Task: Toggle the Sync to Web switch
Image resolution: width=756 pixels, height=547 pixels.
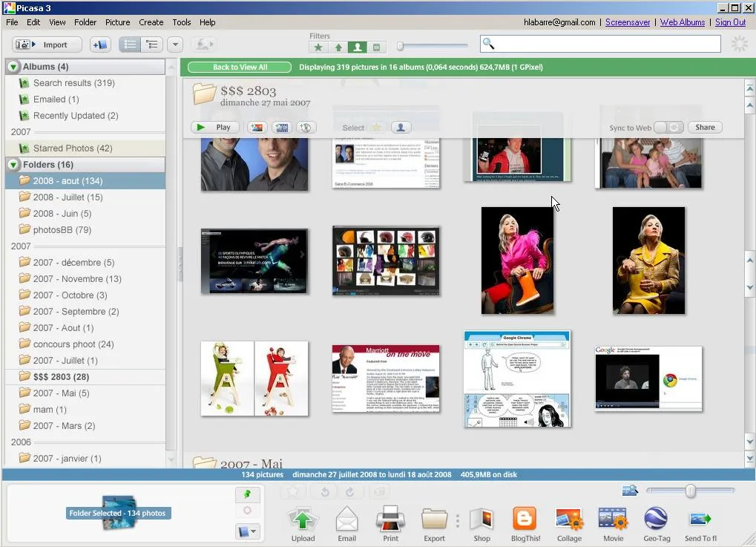Action: point(668,128)
